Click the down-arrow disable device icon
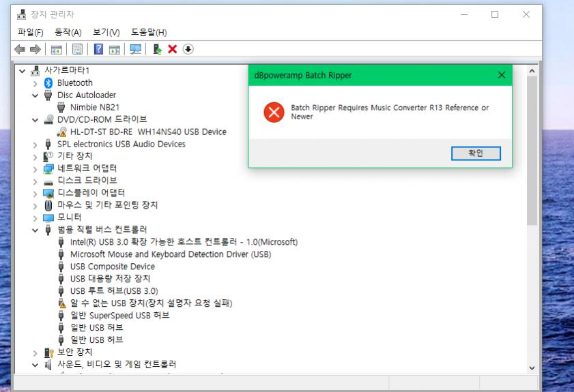 pos(188,49)
